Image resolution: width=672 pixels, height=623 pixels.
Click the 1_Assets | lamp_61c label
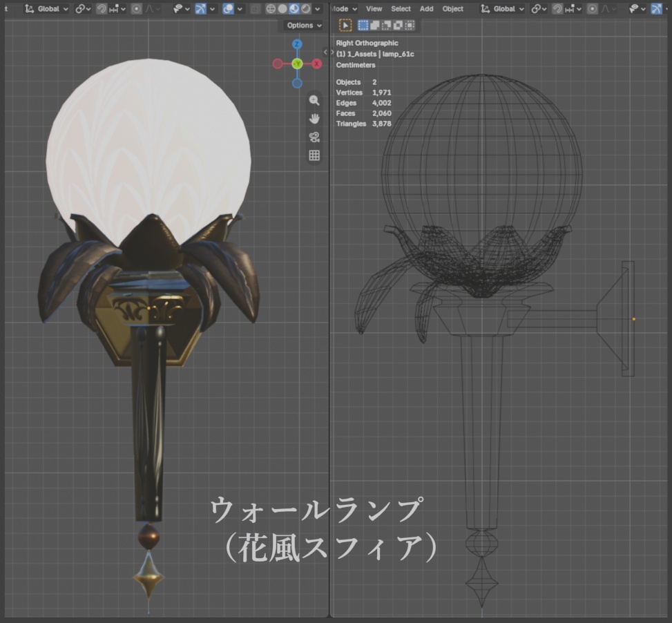[375, 54]
